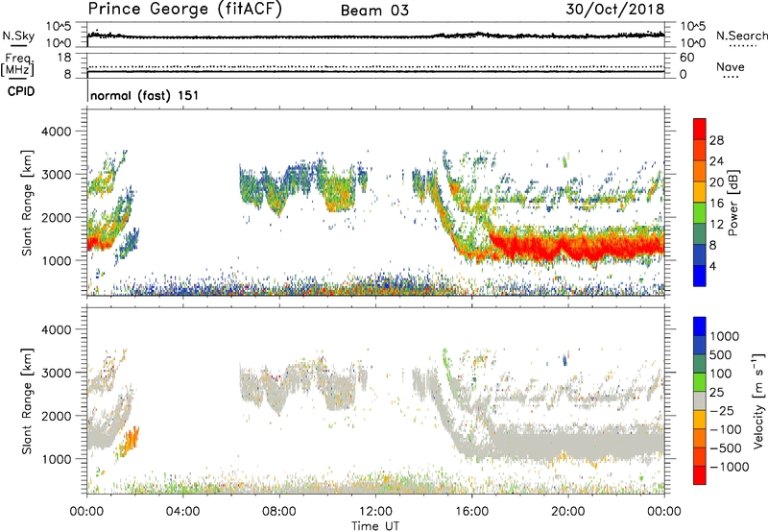
Task: Click the bottom red segment of the Velocity colorbar
Action: point(700,475)
